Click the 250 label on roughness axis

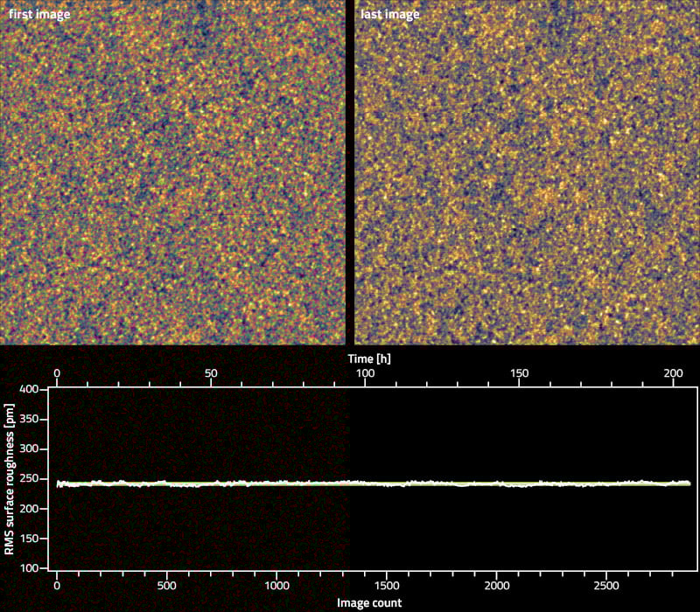pyautogui.click(x=32, y=478)
